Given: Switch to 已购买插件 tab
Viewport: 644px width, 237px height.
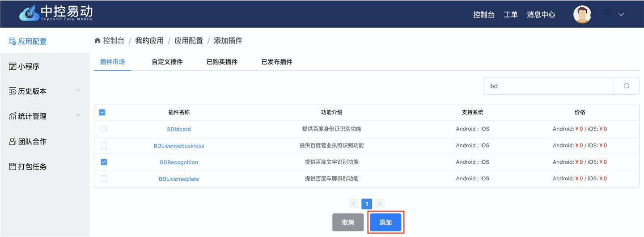Looking at the screenshot, I should click(x=222, y=62).
